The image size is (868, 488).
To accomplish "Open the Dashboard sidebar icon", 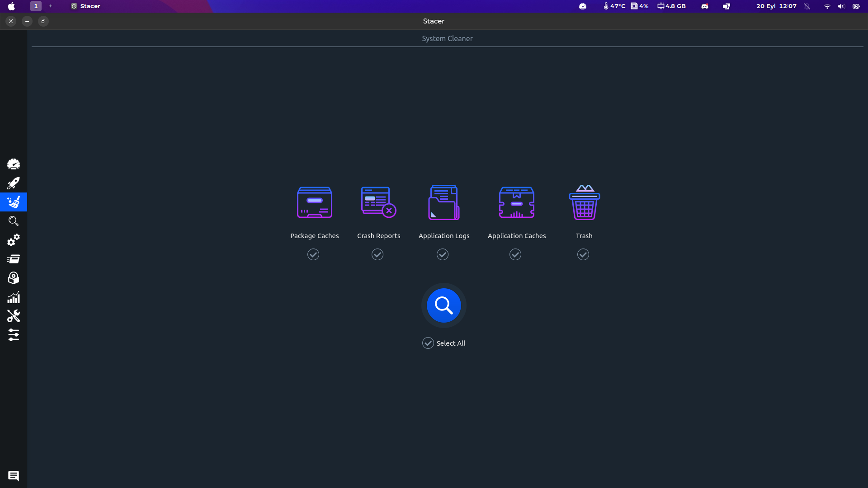I will [14, 164].
